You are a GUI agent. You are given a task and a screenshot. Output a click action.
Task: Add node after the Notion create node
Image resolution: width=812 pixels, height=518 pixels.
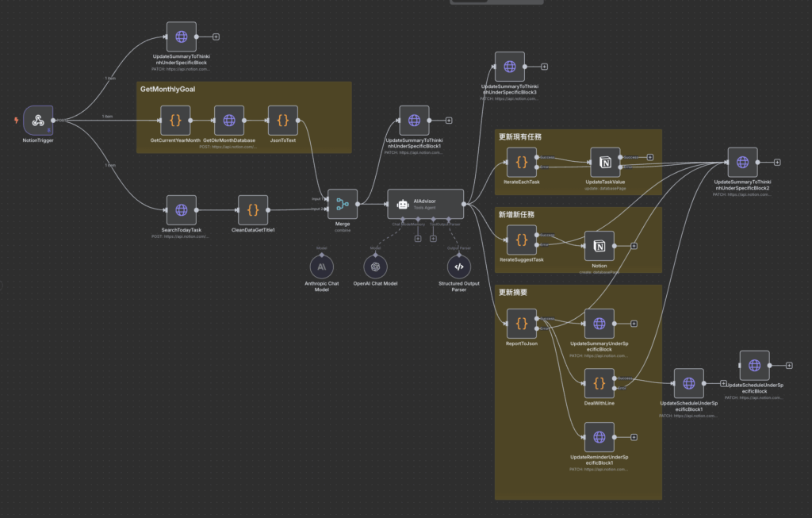[634, 246]
